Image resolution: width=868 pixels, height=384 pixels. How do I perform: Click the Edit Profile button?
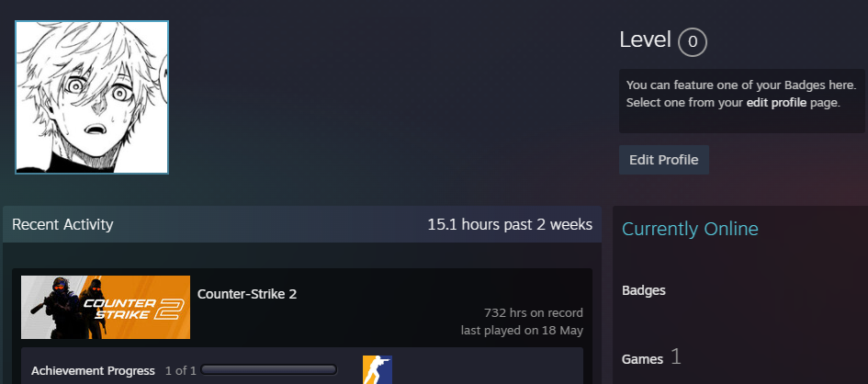point(664,160)
